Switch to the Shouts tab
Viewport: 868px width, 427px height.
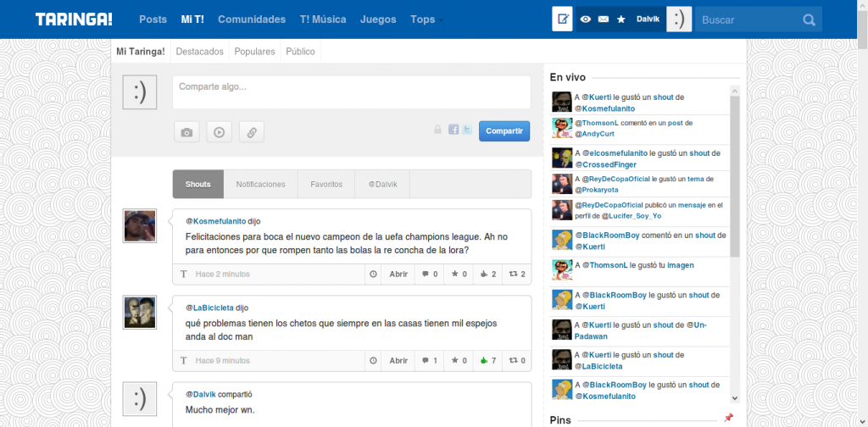tap(198, 184)
